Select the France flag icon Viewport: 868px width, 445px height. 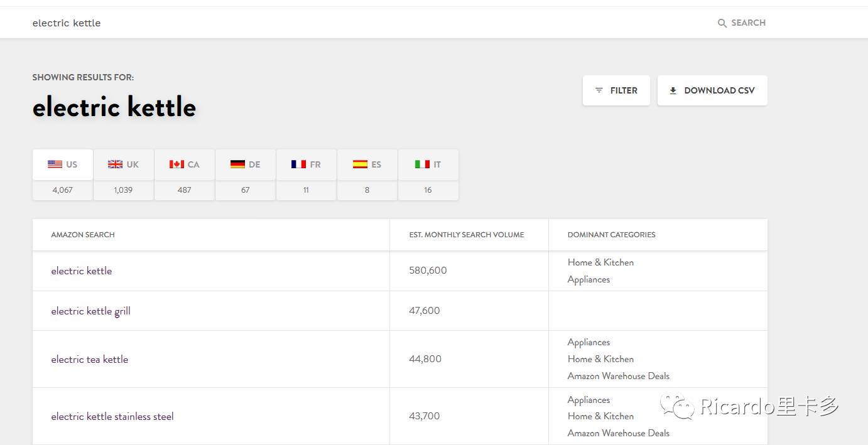(298, 164)
